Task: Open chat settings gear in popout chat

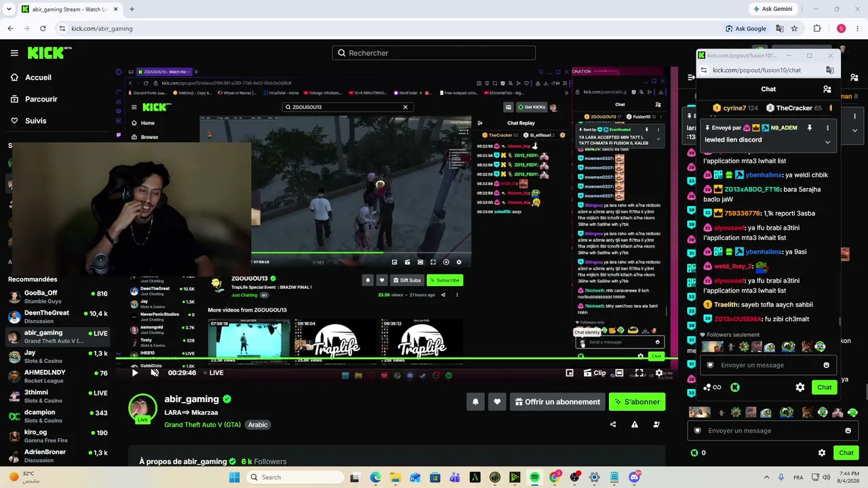Action: point(800,387)
